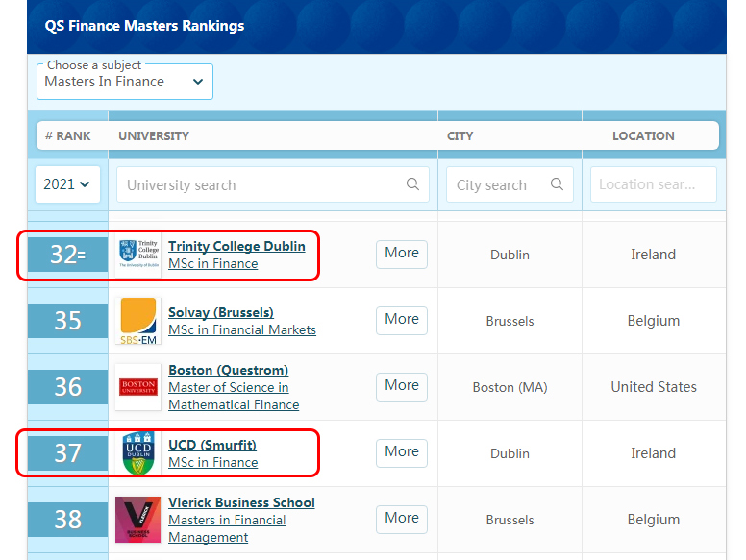Click the University search magnifier icon
The image size is (746, 560).
(x=412, y=184)
